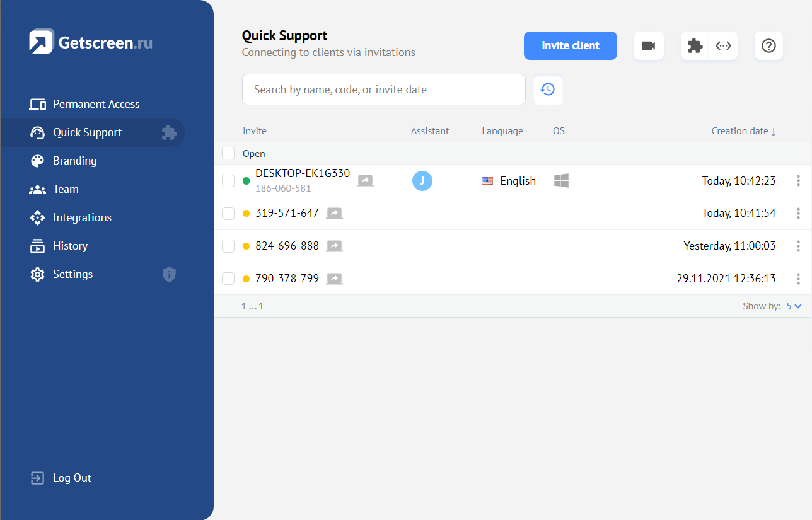The width and height of the screenshot is (812, 520).
Task: Click the code embed brackets icon
Action: (x=723, y=46)
